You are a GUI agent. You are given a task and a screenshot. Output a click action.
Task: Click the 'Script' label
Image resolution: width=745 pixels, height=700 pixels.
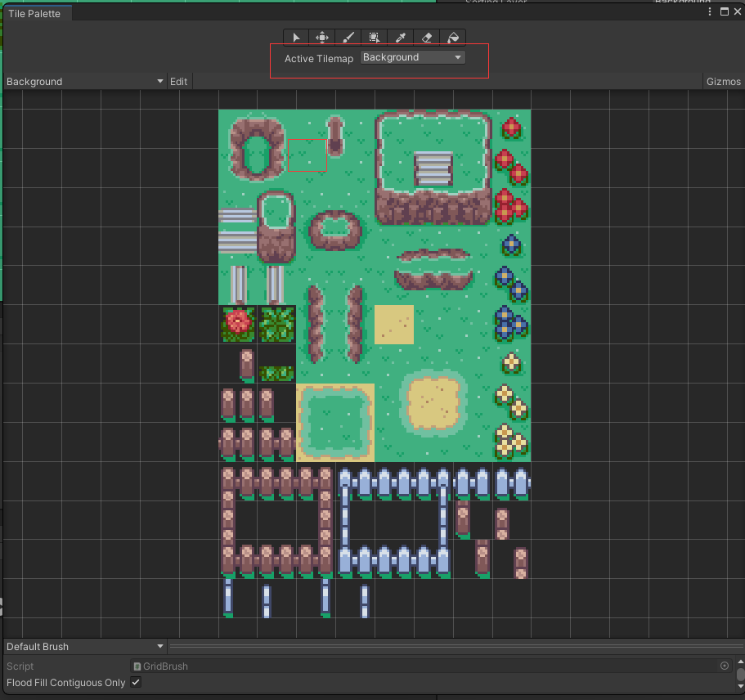point(20,666)
